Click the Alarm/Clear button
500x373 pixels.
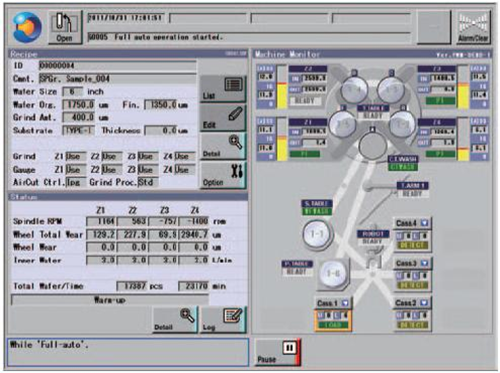(x=473, y=27)
